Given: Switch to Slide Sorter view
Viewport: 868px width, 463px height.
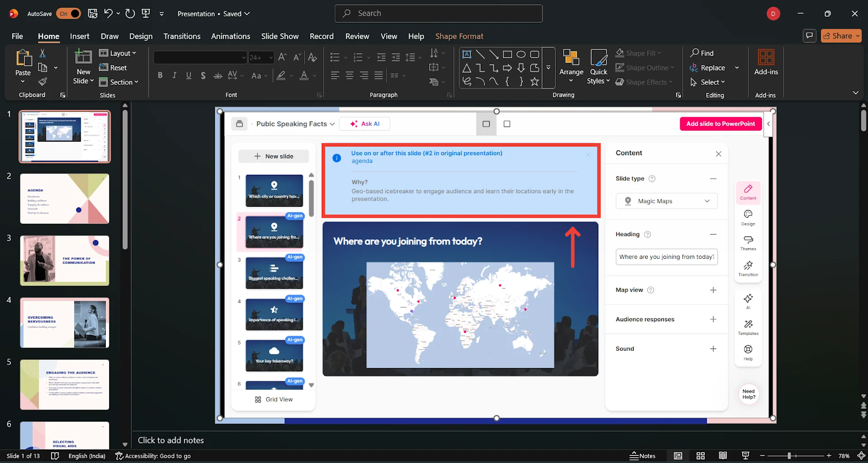Looking at the screenshot, I should click(x=700, y=456).
